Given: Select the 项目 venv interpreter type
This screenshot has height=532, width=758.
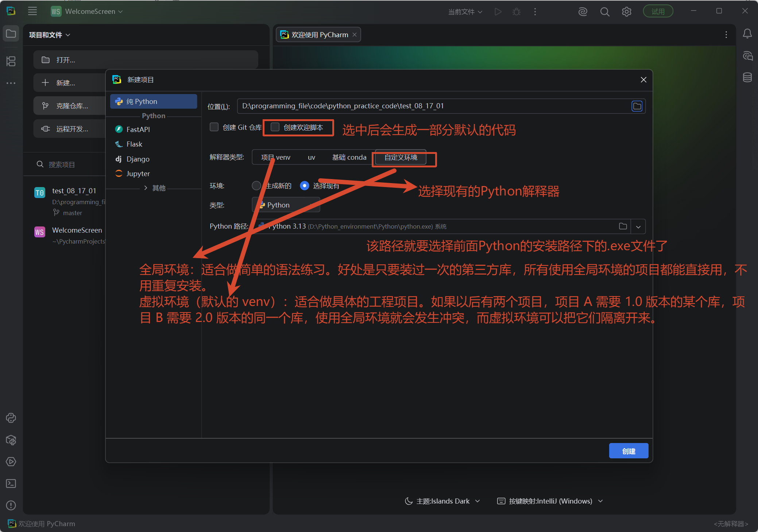Looking at the screenshot, I should [276, 157].
